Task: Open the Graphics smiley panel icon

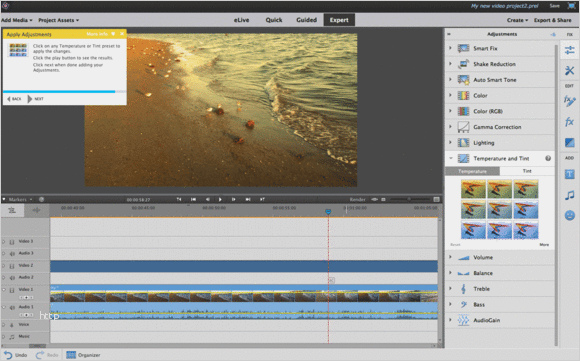Action: click(570, 215)
